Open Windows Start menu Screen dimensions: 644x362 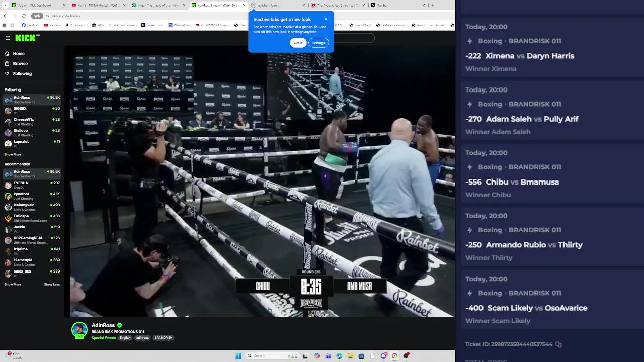tap(238, 356)
